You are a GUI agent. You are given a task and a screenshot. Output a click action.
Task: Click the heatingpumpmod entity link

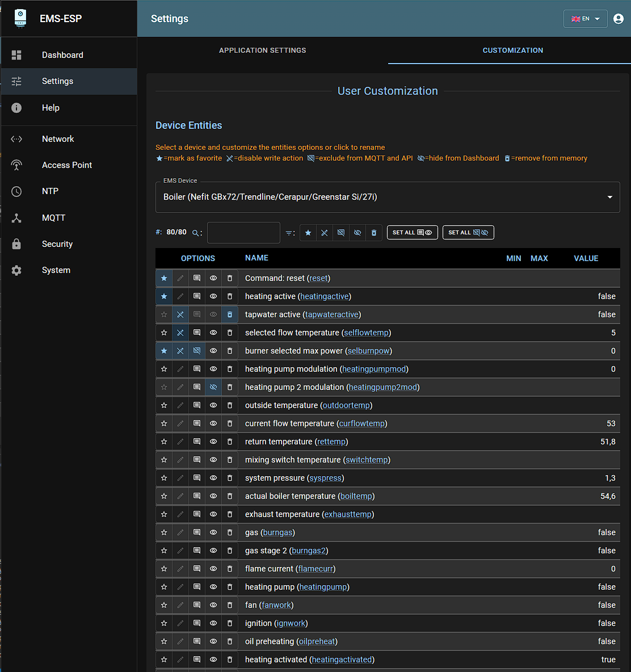point(374,369)
